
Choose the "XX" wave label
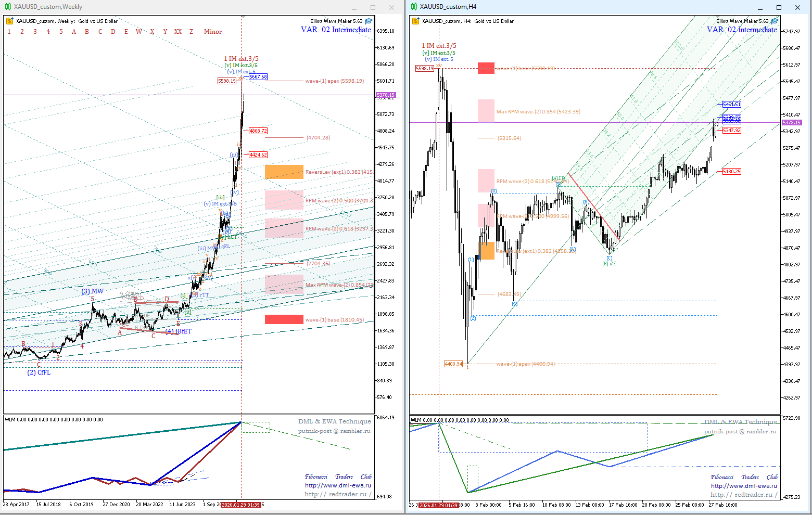click(178, 32)
